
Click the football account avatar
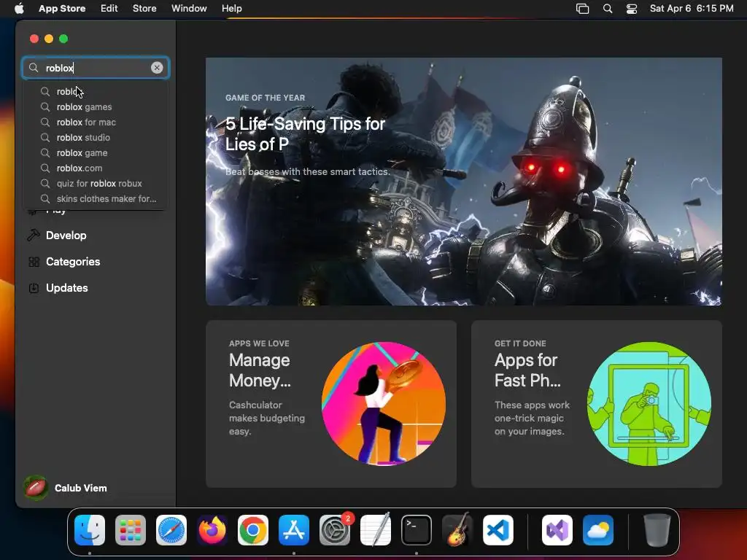(x=35, y=488)
